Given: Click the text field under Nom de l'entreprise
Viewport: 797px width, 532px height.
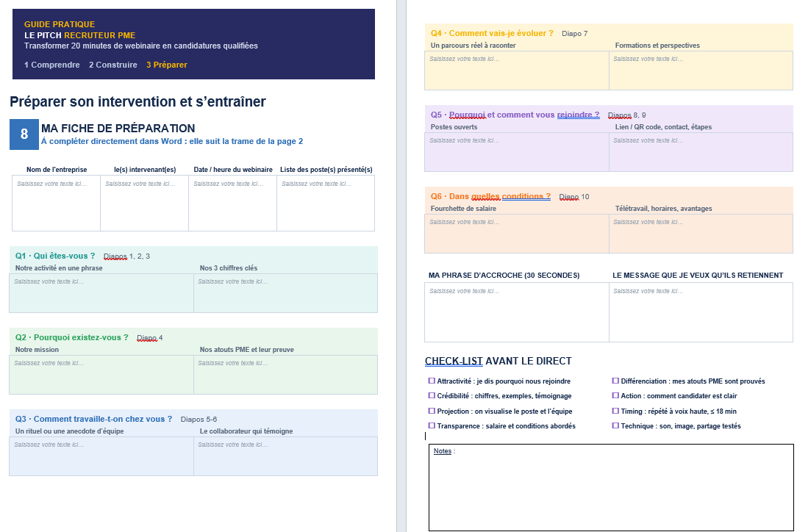Looking at the screenshot, I should pos(57,204).
